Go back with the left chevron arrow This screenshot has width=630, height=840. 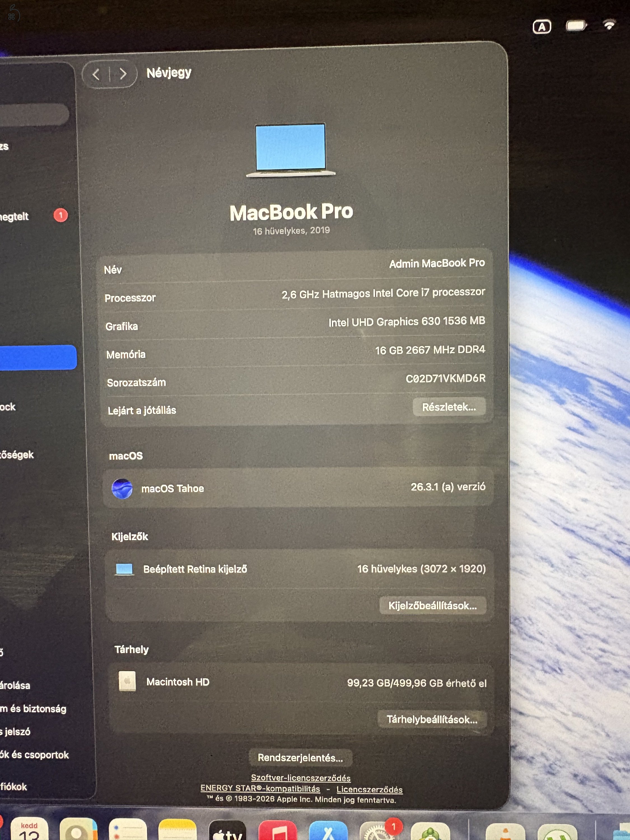click(x=96, y=74)
